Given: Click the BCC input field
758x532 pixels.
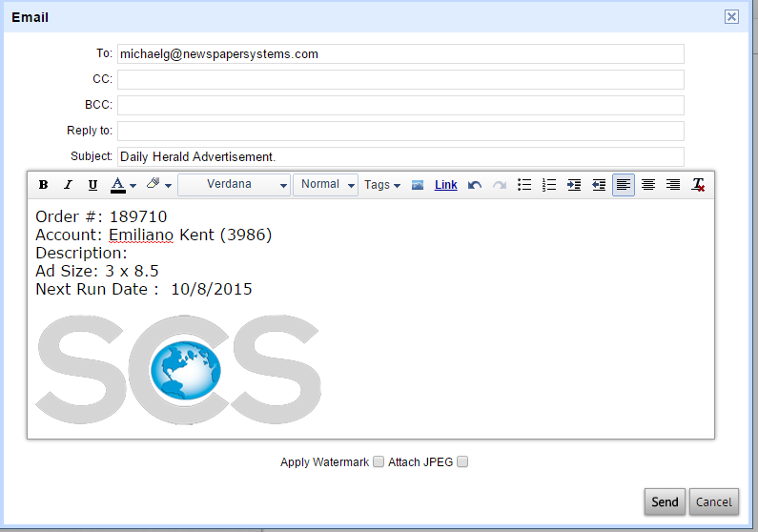Looking at the screenshot, I should click(x=400, y=105).
